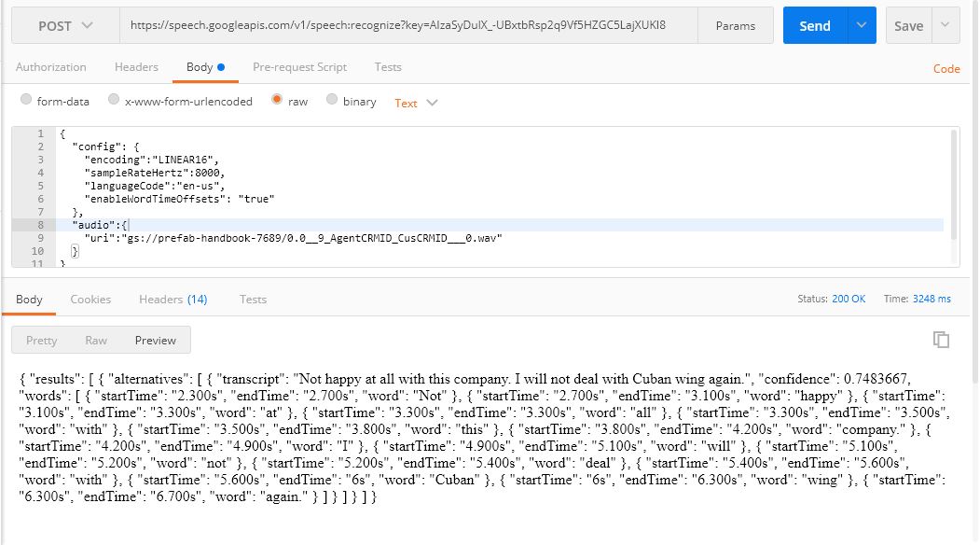
Task: Click the response transcript text
Action: click(x=522, y=379)
